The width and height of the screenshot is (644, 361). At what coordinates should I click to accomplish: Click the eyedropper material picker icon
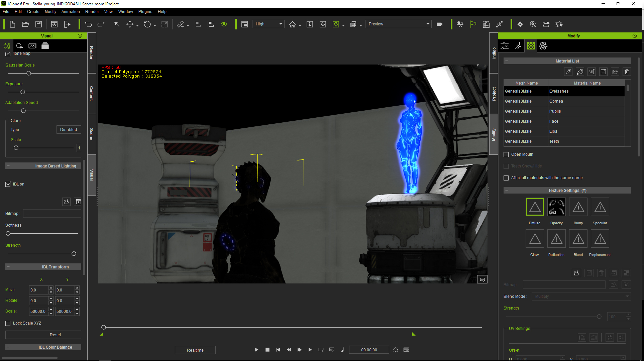coord(568,72)
